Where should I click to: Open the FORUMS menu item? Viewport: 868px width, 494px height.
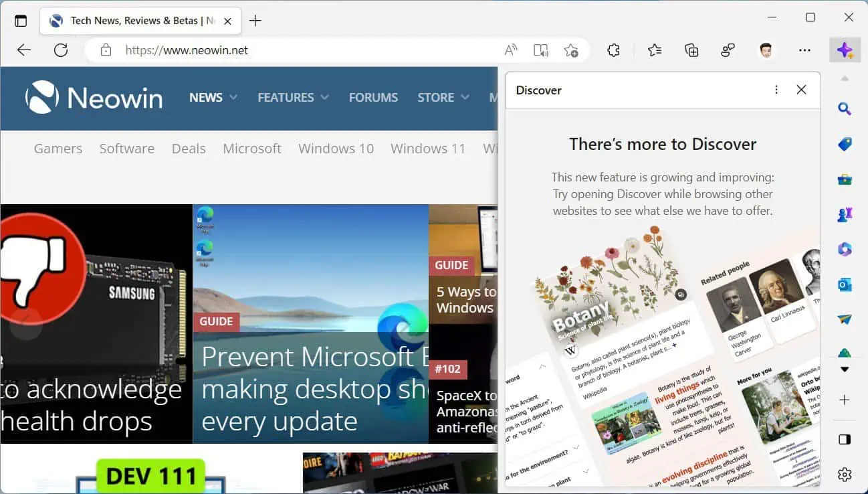point(373,98)
